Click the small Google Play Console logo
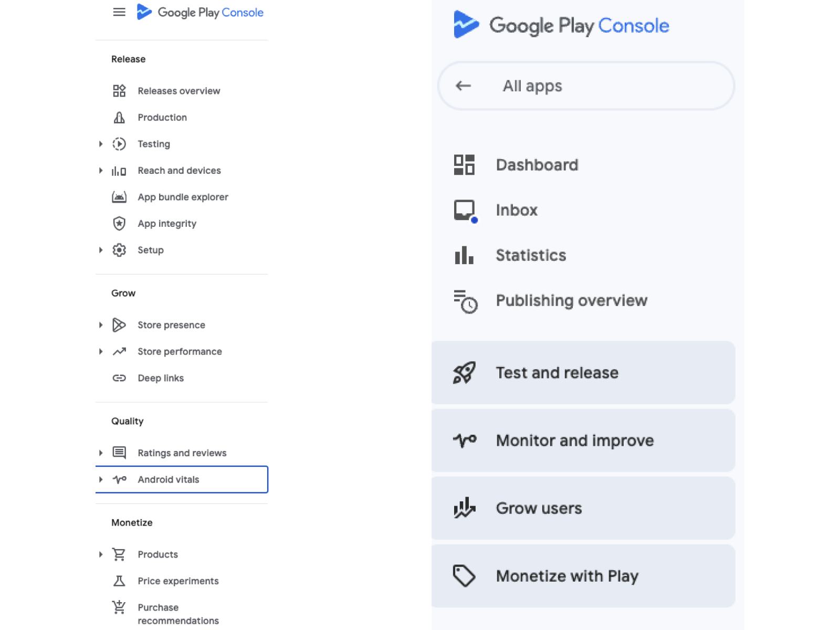The height and width of the screenshot is (630, 840). (x=200, y=12)
